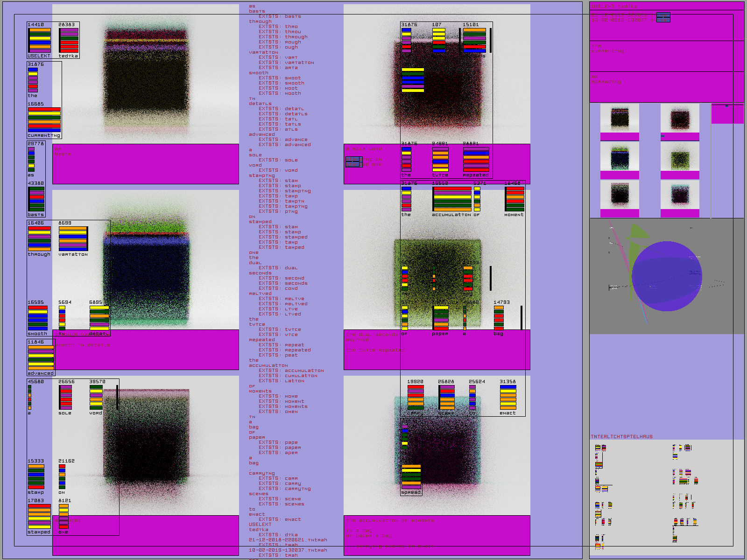This screenshot has width=747, height=560.
Task: Click the blue sphere in 3D viewport
Action: pyautogui.click(x=667, y=276)
